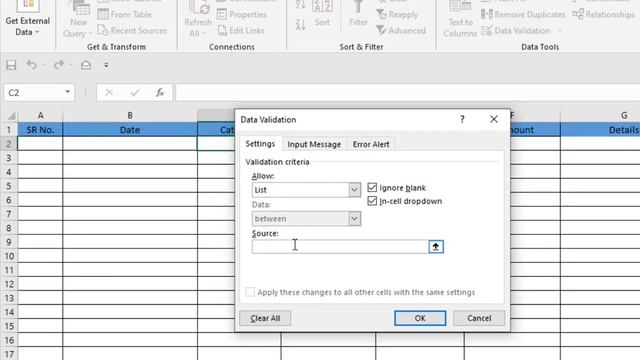Close the Data Validation dialog
The width and height of the screenshot is (640, 360).
(494, 119)
